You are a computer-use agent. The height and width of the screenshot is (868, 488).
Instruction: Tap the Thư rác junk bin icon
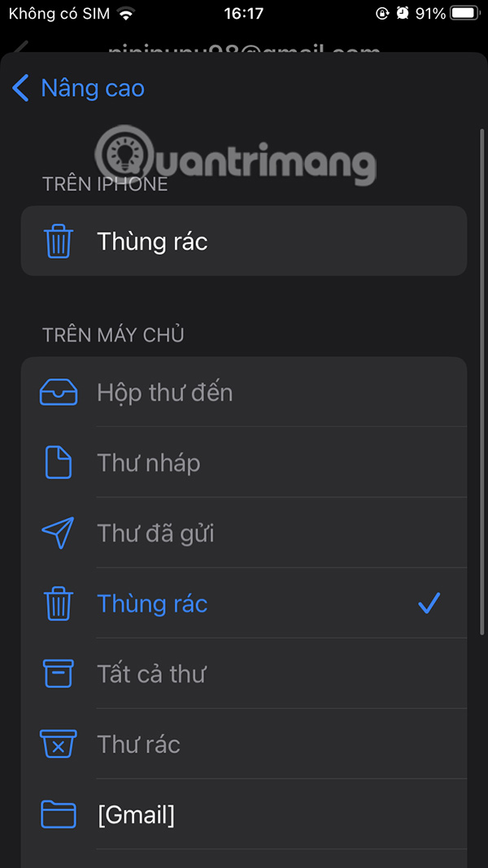(x=58, y=744)
